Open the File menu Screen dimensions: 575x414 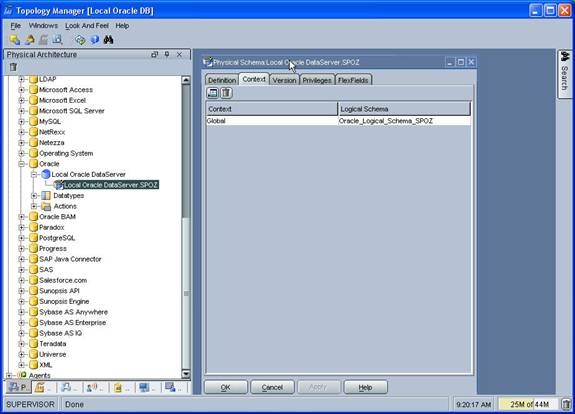15,26
